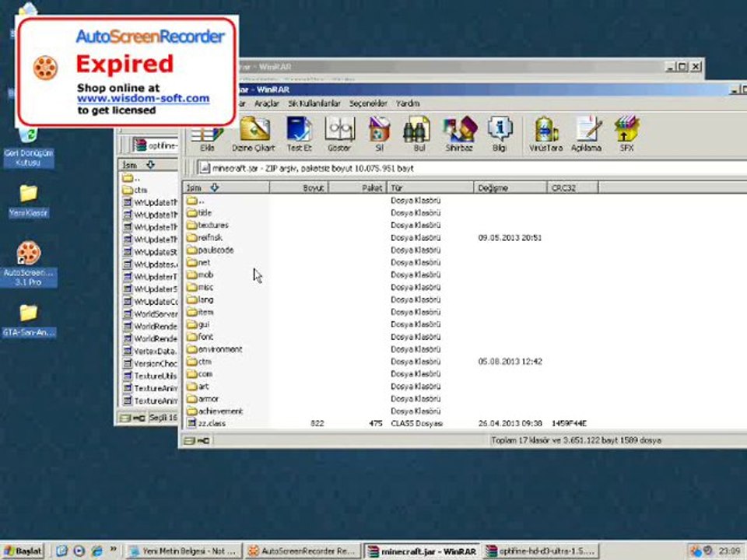The image size is (747, 560).
Task: Select VertexData file in optifine window
Action: [150, 351]
